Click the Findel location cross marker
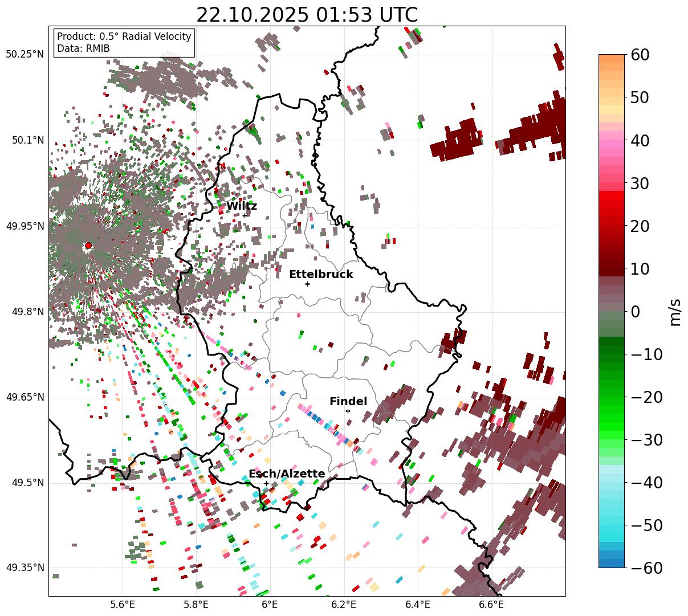This screenshot has height=616, width=688. pos(348,411)
